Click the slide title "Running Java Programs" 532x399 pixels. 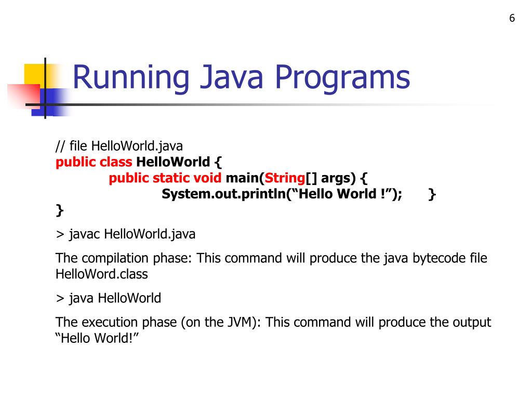point(241,78)
